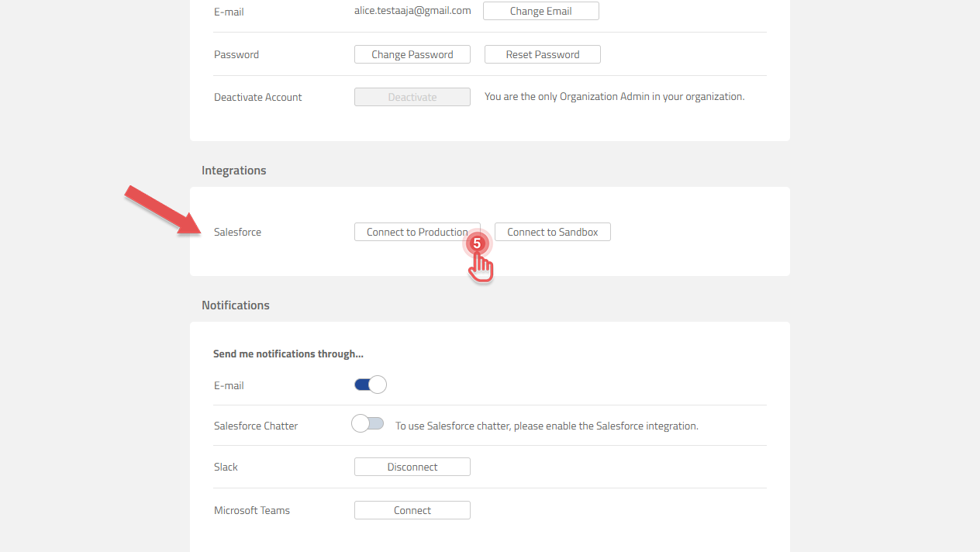Select the Microsoft Teams label

click(252, 509)
